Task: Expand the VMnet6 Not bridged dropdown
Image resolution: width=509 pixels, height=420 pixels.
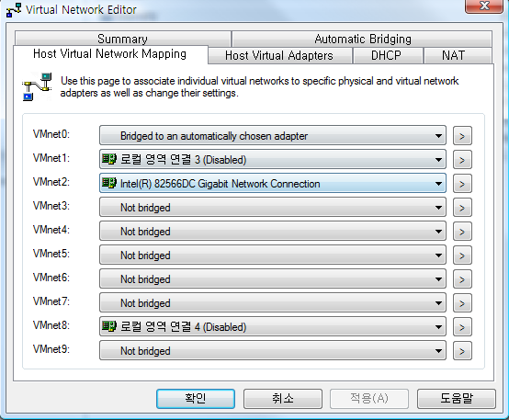Action: 273,279
